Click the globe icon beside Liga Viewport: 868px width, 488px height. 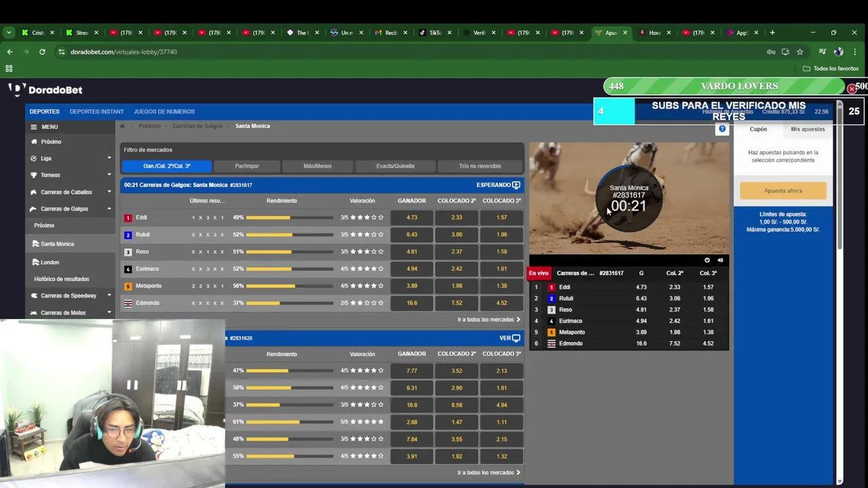35,159
